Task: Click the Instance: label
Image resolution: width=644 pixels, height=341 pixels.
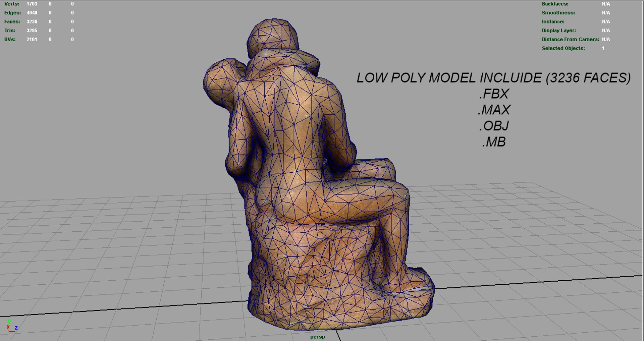Action: click(x=553, y=21)
